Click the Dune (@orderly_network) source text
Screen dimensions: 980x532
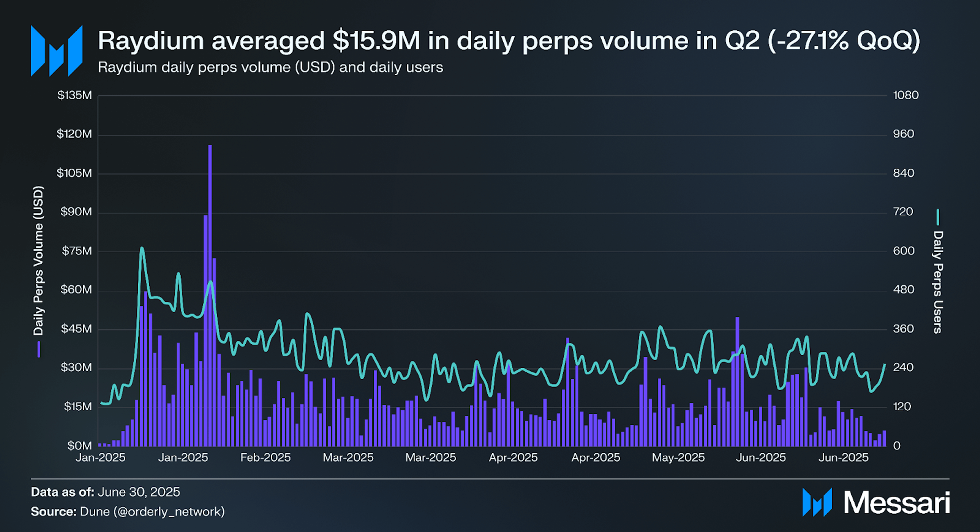click(x=152, y=511)
